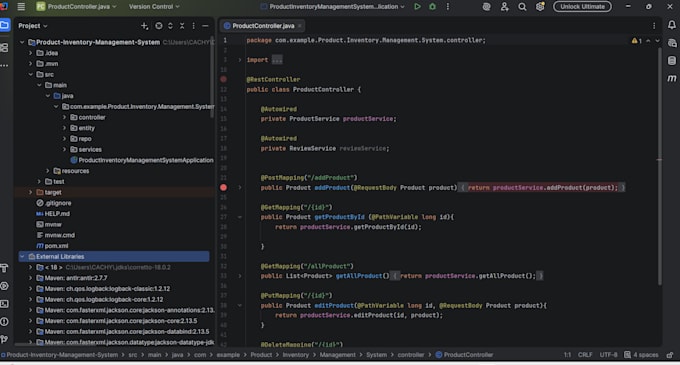This screenshot has height=365, width=680.
Task: Open the Git tool window icon
Action: (4, 339)
